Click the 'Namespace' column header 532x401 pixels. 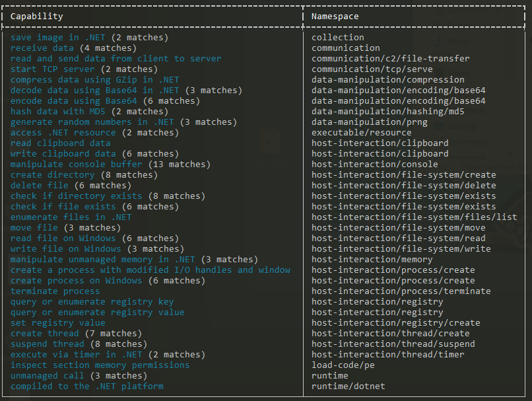tap(335, 17)
